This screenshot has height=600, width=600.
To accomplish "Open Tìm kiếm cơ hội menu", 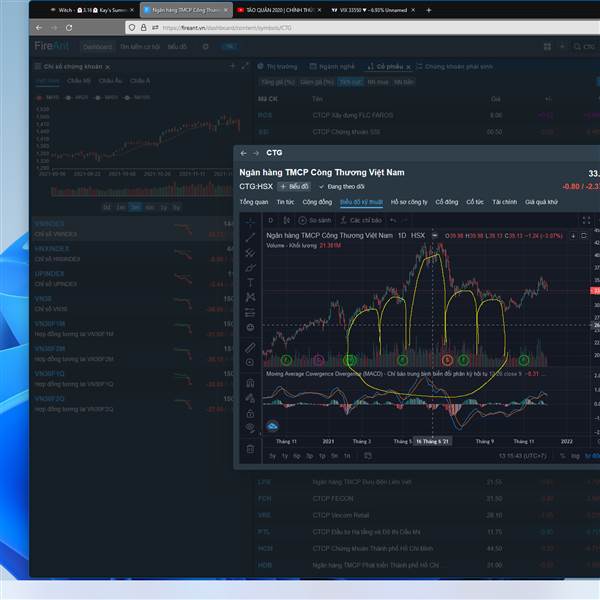I will tap(140, 47).
